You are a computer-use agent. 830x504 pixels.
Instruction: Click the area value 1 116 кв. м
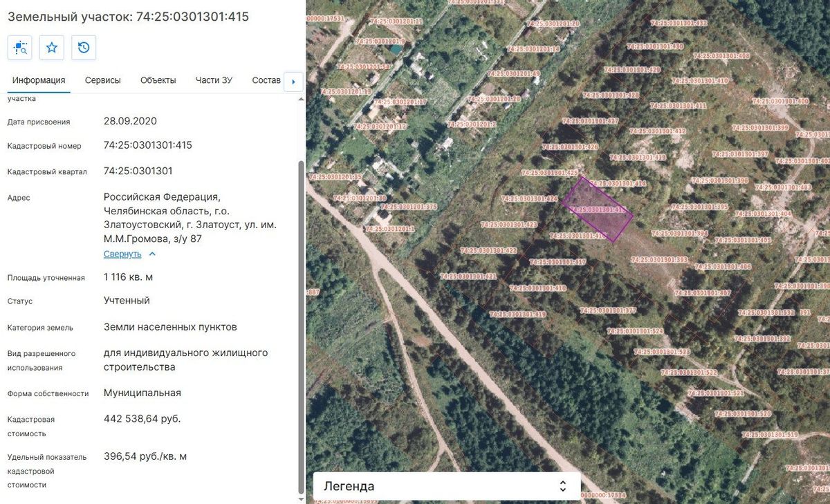click(x=128, y=277)
